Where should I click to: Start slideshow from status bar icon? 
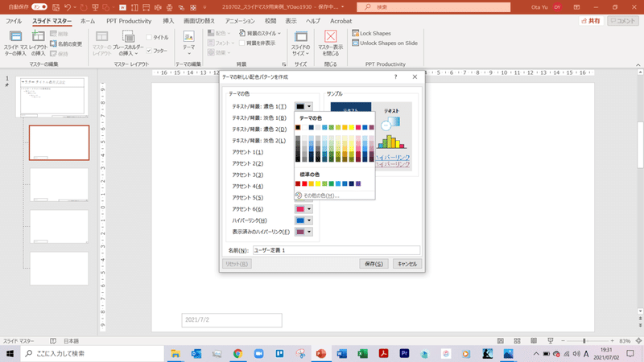(x=551, y=340)
